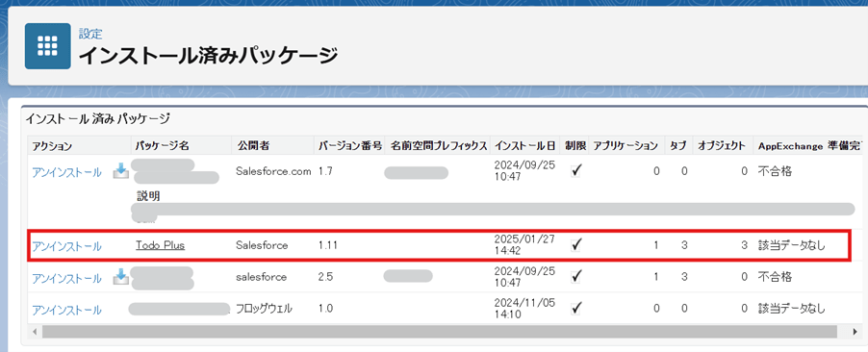Click アンインストール for Salesforce.com 1.7 package
The height and width of the screenshot is (352, 868).
(x=67, y=172)
